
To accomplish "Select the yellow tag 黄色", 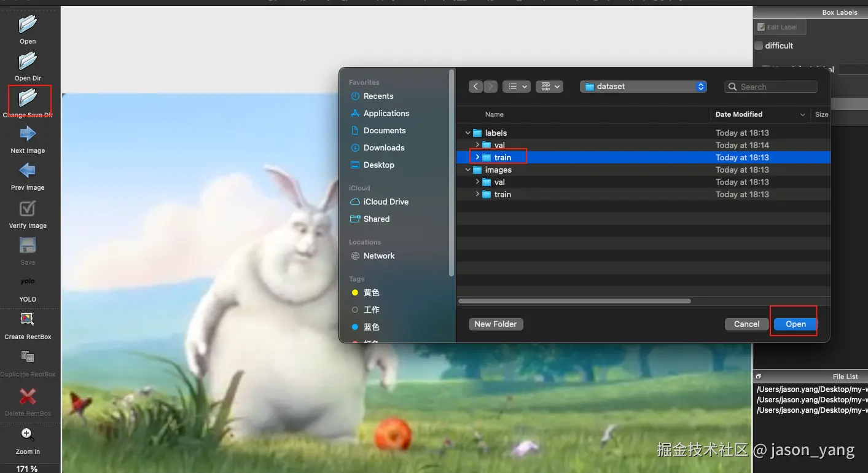I will coord(371,293).
